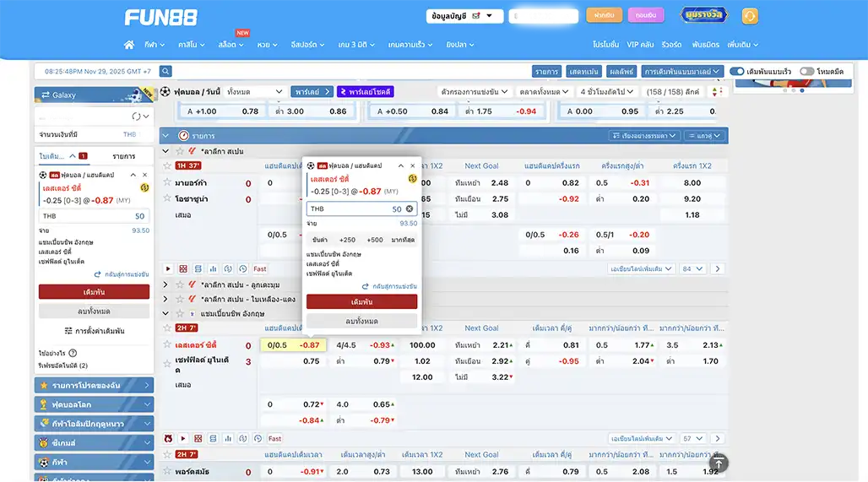Screen dimensions: 868x482
Task: Open the ทั้งหมด dropdown next to ฟุตบอล
Action: pos(255,92)
